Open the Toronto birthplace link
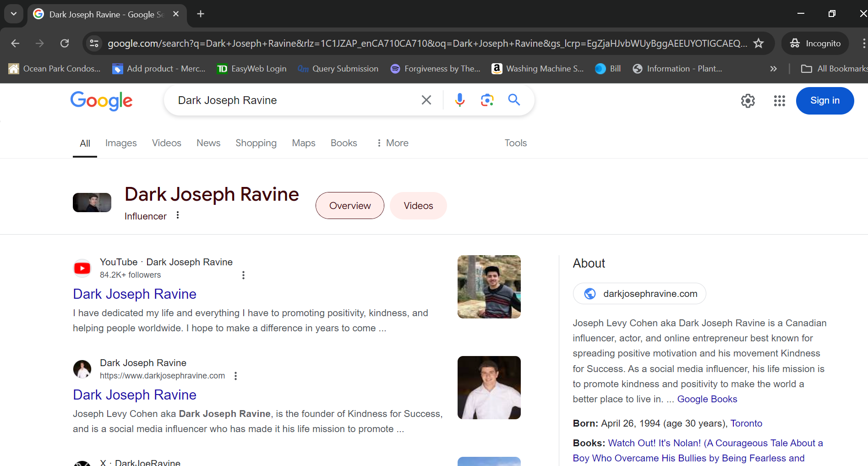 746,423
